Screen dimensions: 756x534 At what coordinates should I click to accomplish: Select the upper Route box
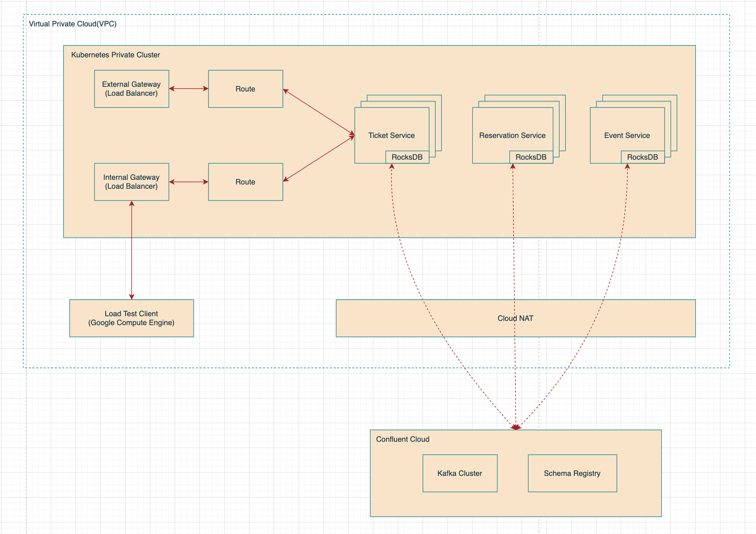click(x=245, y=89)
